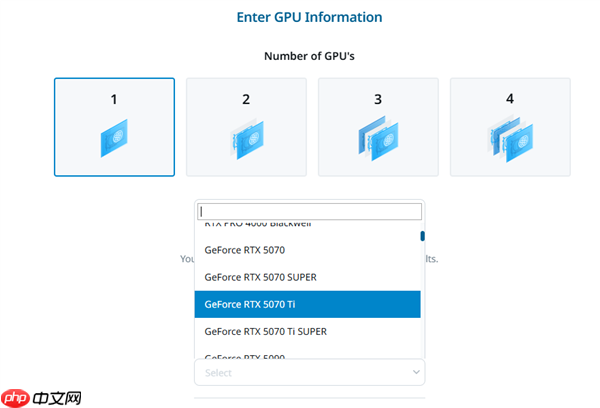
Task: Click the quad GPU stack icon
Action: (510, 140)
